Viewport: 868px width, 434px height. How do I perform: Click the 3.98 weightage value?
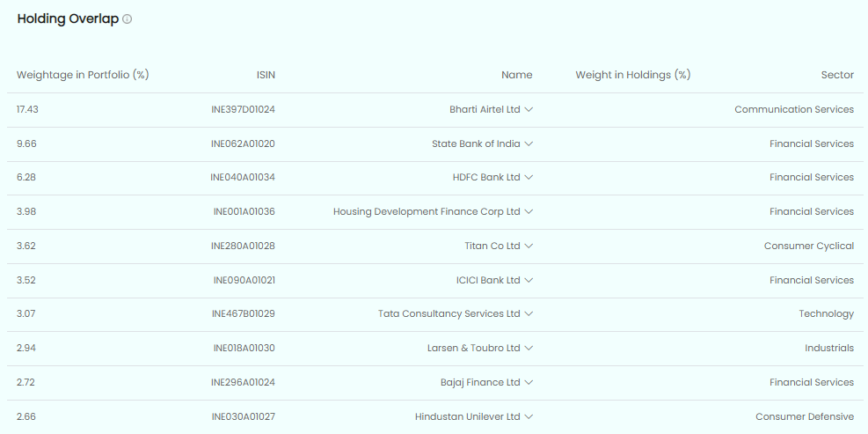click(x=26, y=212)
